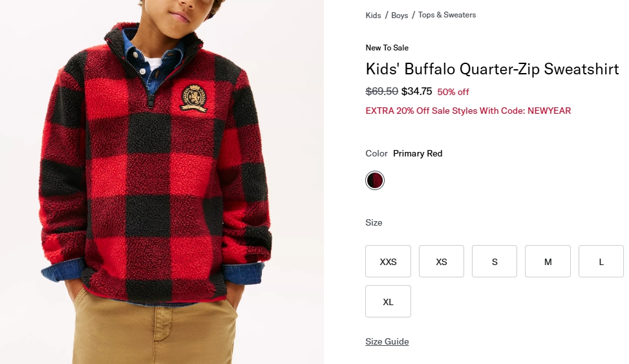Click the crossed-out $69.50 original price
The width and height of the screenshot is (629, 364).
381,91
